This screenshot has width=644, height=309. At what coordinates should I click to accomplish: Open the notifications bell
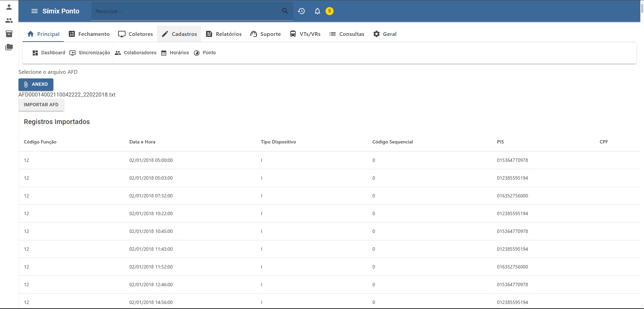317,11
